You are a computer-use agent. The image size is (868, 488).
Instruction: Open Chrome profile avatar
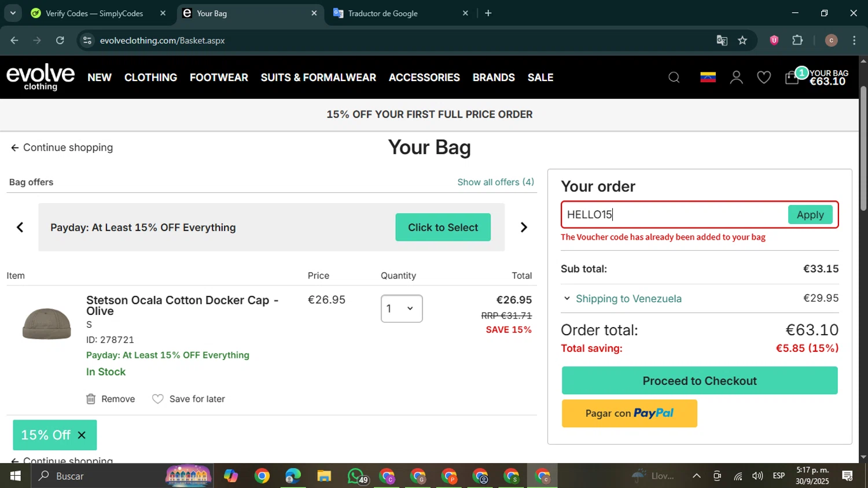(831, 41)
